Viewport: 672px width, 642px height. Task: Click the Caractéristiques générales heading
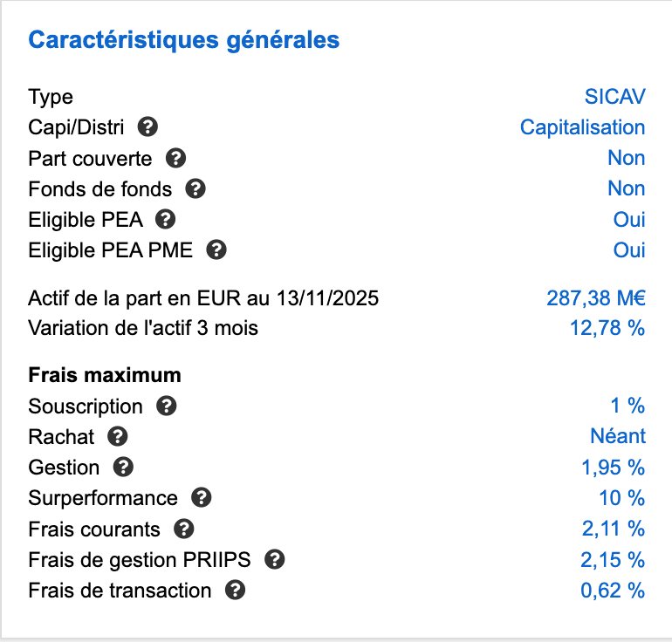click(x=184, y=40)
